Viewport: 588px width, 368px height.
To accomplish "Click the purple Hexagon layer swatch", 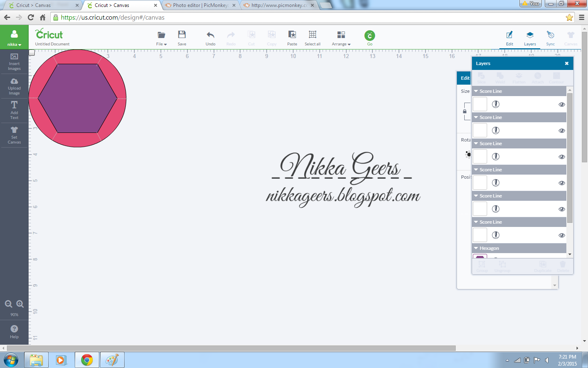I will pos(480,257).
